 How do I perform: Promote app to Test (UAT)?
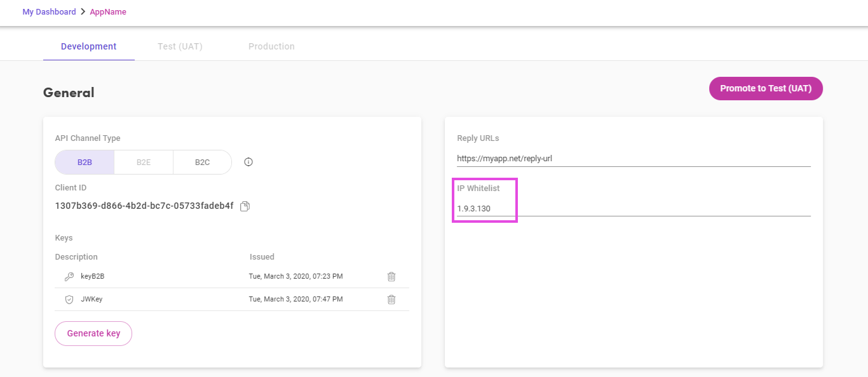766,89
